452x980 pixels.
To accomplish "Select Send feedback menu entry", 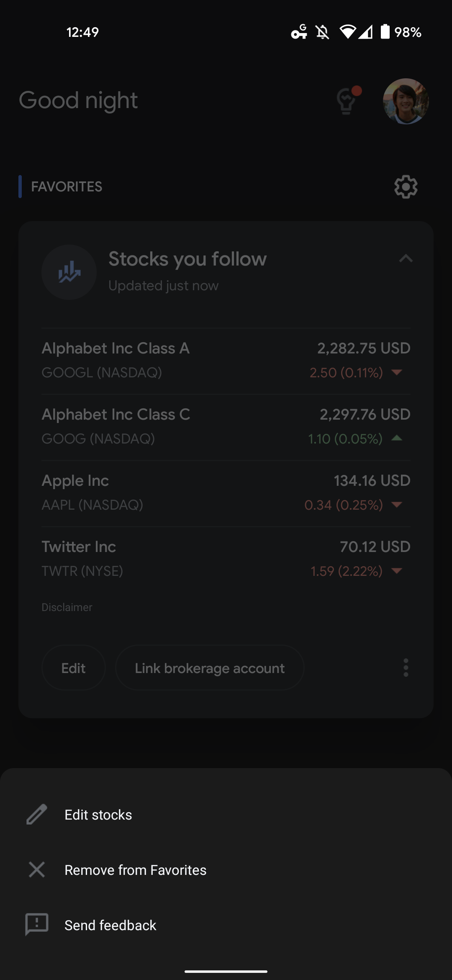I will 110,925.
